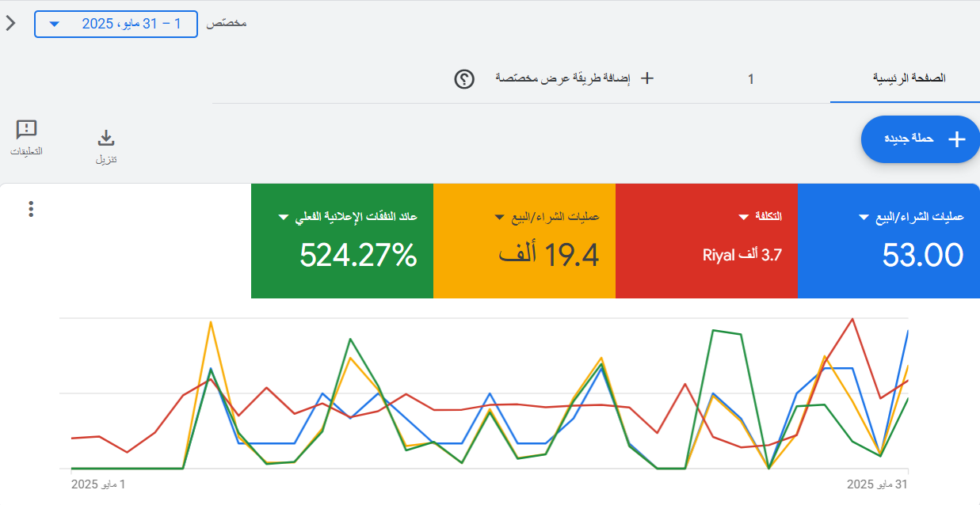Expand the green عائد النفقات الإعلانية الفعلي dropdown
The height and width of the screenshot is (505, 980).
pyautogui.click(x=284, y=217)
